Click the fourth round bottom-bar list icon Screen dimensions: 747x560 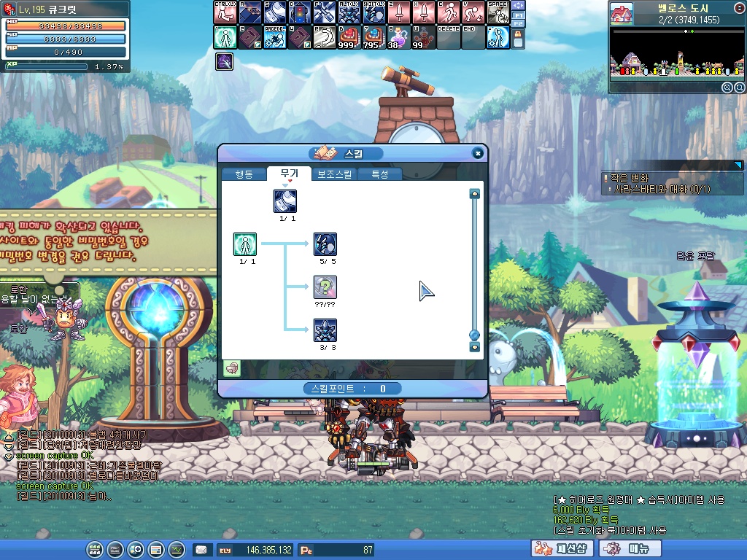click(x=156, y=550)
